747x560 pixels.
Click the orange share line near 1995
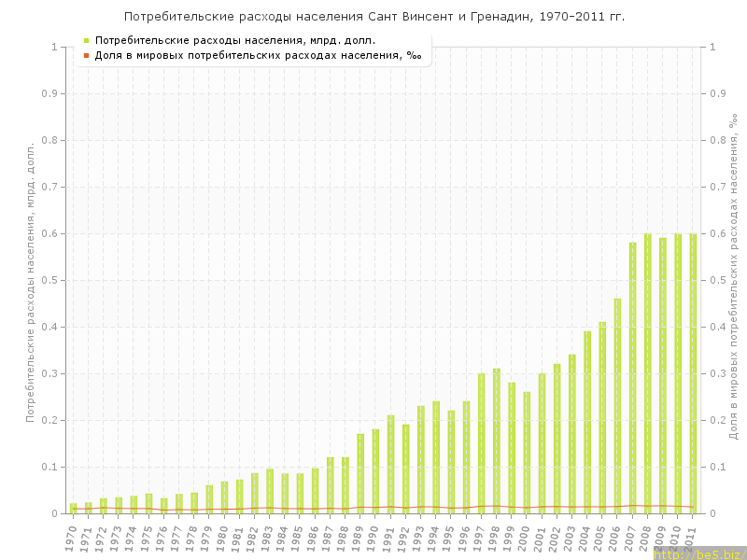pos(451,508)
